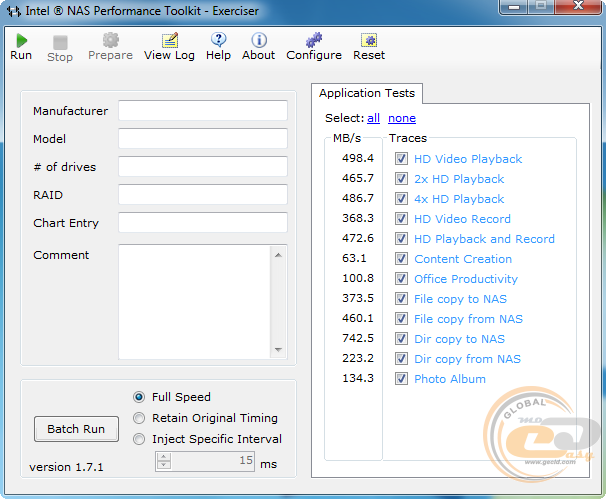Open the HD Video Playback trace link
This screenshot has width=606, height=499.
point(468,159)
